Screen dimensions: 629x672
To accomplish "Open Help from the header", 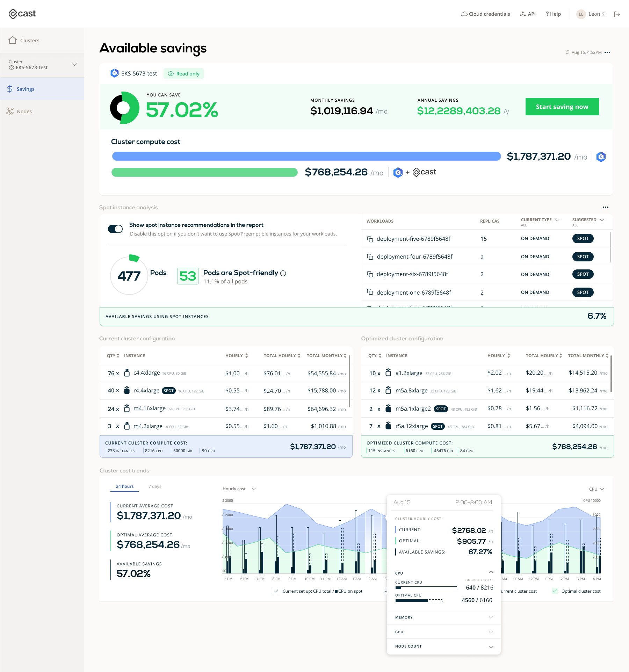I will [553, 14].
